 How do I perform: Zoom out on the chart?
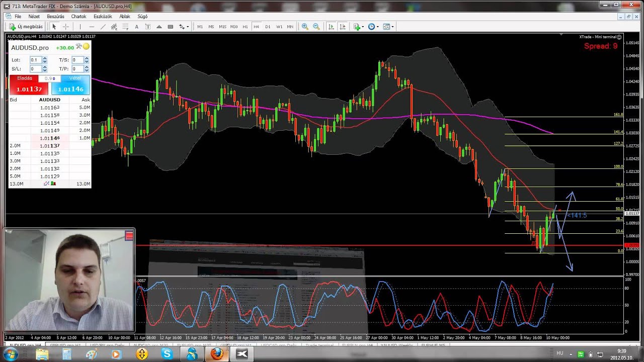tap(316, 27)
